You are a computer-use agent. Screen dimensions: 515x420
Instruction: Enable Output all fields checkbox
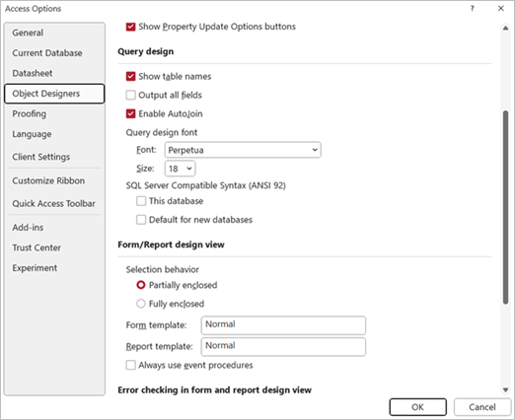click(130, 96)
